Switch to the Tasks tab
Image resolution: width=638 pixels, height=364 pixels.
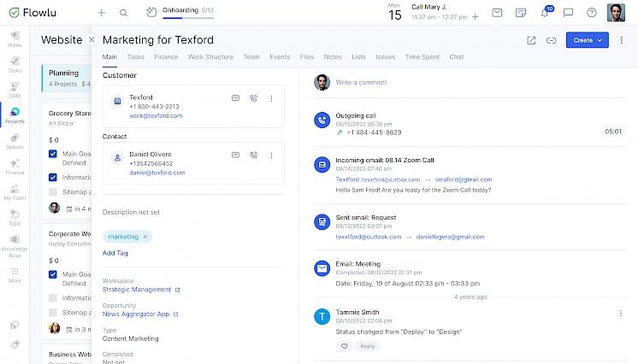135,57
